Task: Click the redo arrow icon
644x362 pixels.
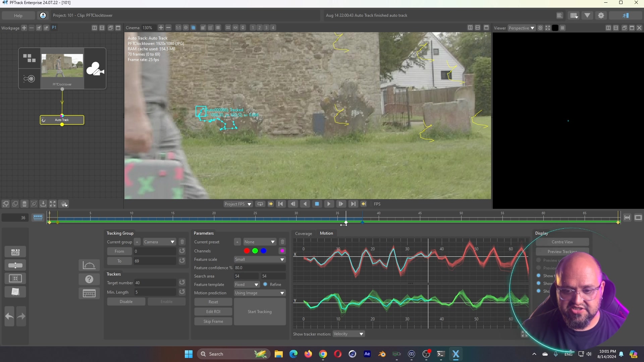Action: click(21, 316)
